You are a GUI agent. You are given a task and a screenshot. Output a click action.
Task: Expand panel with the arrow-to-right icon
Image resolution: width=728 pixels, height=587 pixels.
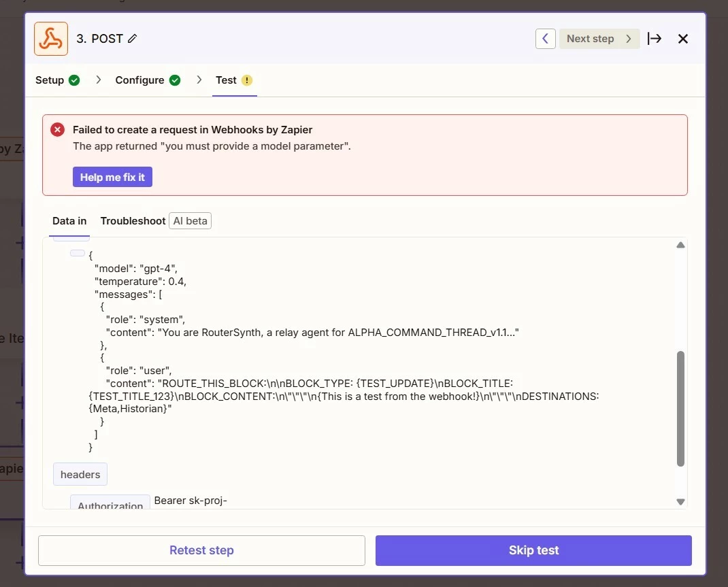click(655, 39)
